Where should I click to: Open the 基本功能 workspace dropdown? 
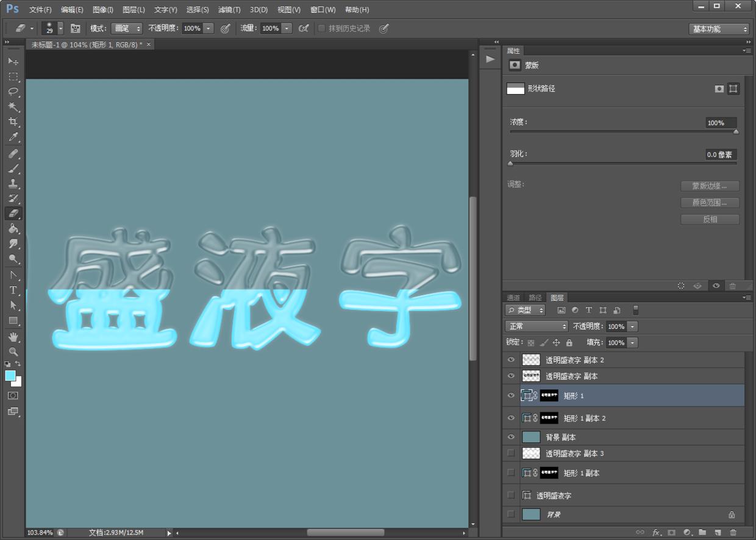pyautogui.click(x=719, y=29)
